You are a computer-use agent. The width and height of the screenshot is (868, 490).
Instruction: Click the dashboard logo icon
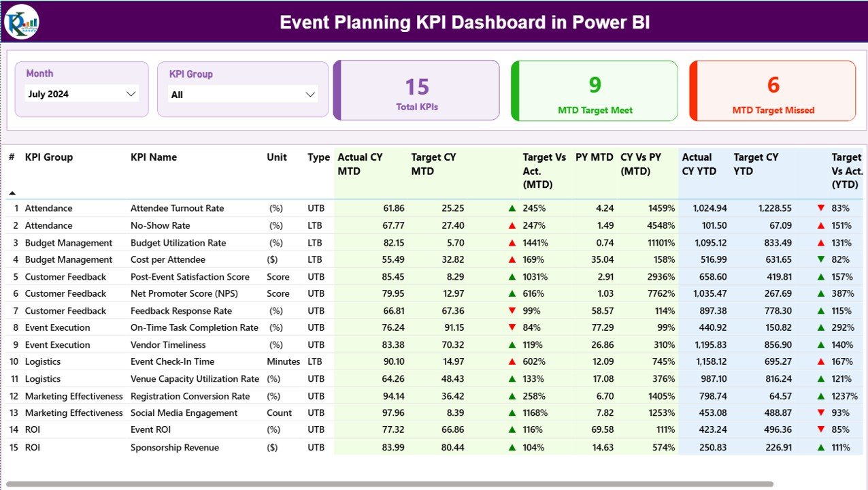point(22,22)
